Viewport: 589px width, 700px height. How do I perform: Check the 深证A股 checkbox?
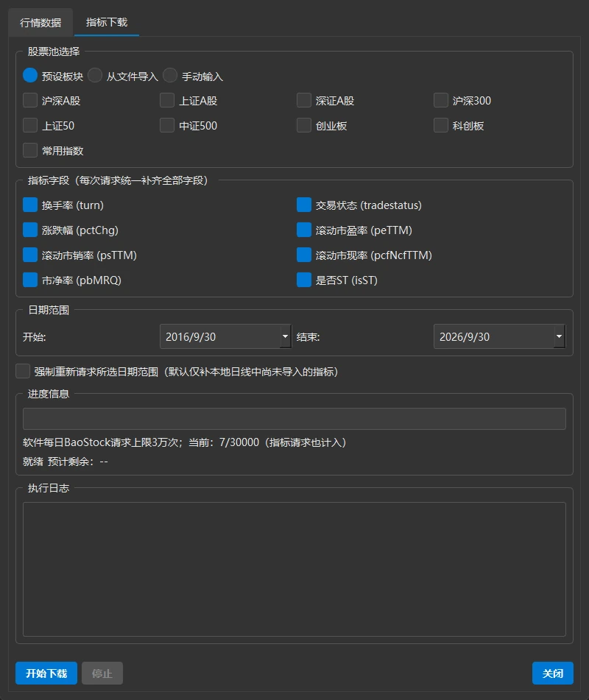tap(304, 100)
